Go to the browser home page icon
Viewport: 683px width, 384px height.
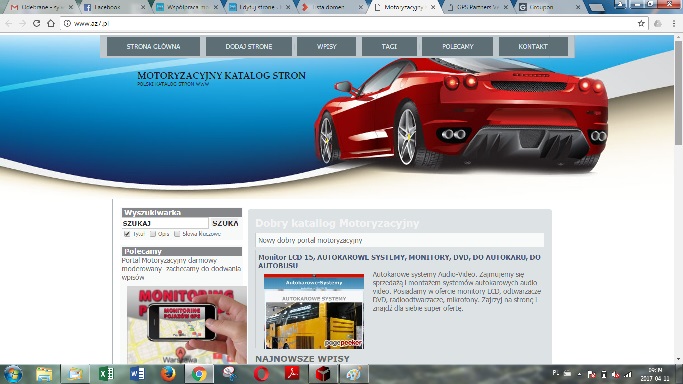coord(51,24)
